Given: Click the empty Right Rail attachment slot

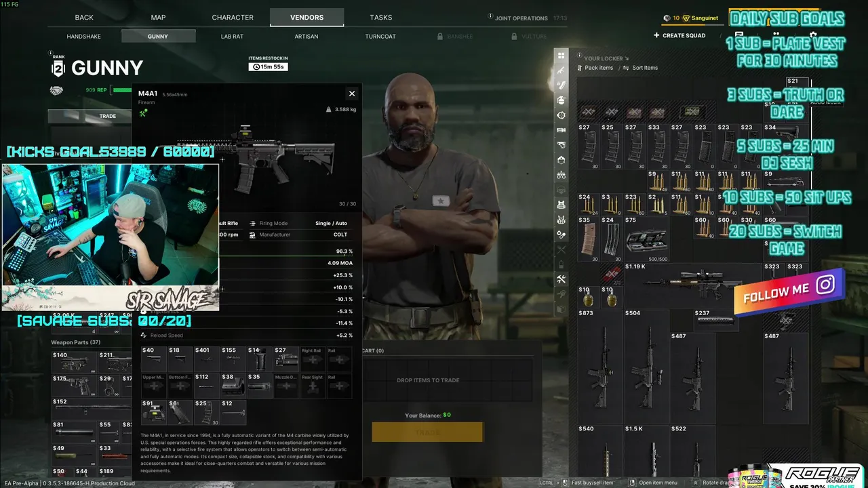Looking at the screenshot, I should click(313, 359).
